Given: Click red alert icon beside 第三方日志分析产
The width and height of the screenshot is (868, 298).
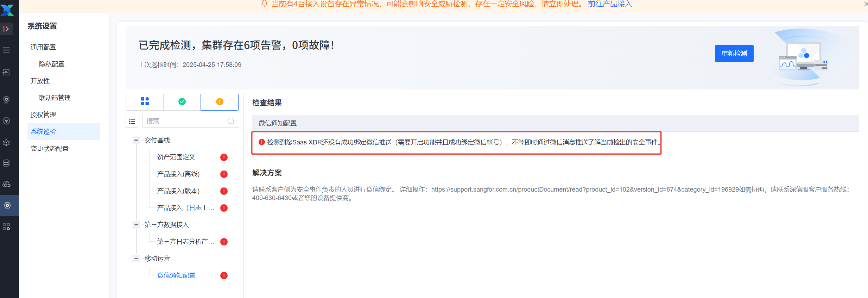Looking at the screenshot, I should click(x=224, y=242).
